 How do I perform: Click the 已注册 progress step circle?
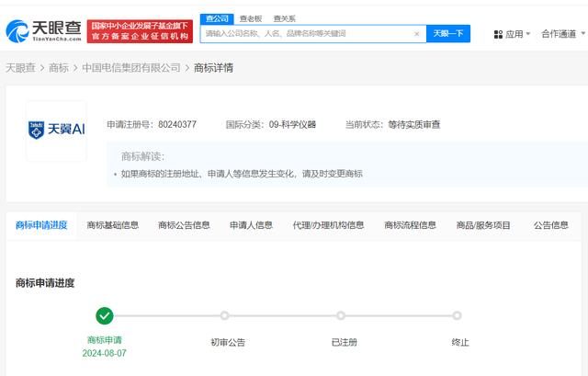coord(341,315)
